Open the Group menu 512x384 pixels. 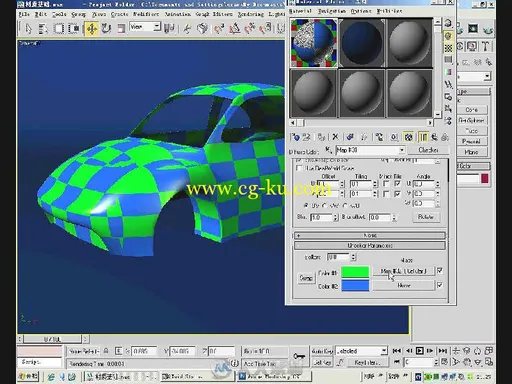point(79,14)
